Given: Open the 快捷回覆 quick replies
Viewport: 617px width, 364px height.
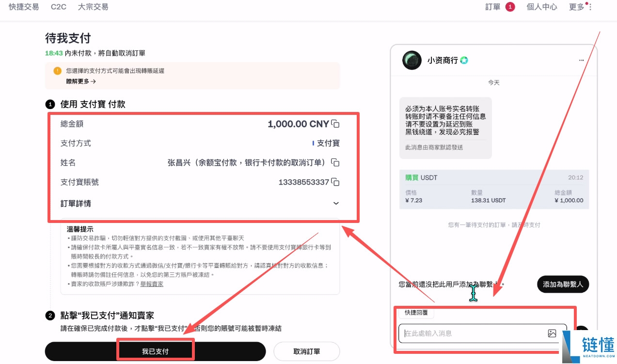Looking at the screenshot, I should [x=416, y=313].
